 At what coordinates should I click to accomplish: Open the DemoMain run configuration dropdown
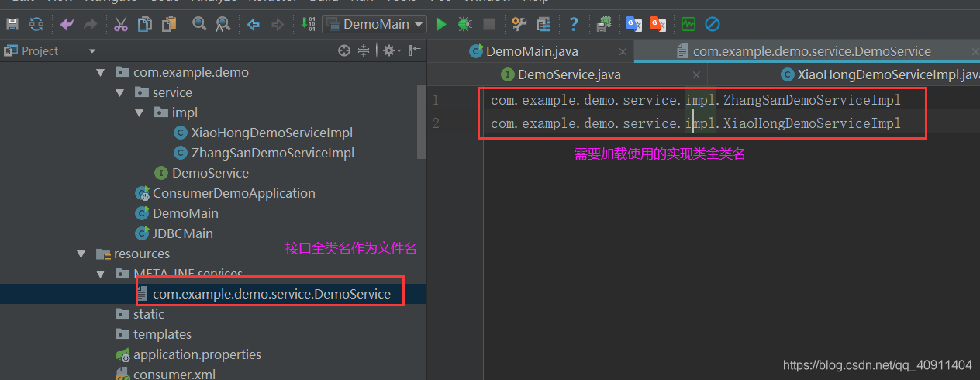point(374,24)
